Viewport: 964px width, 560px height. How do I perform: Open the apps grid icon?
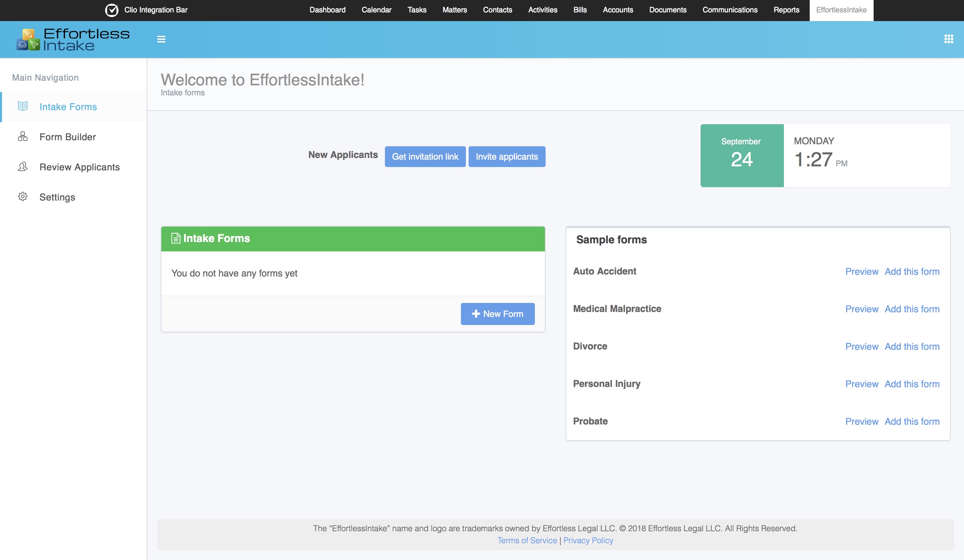948,38
